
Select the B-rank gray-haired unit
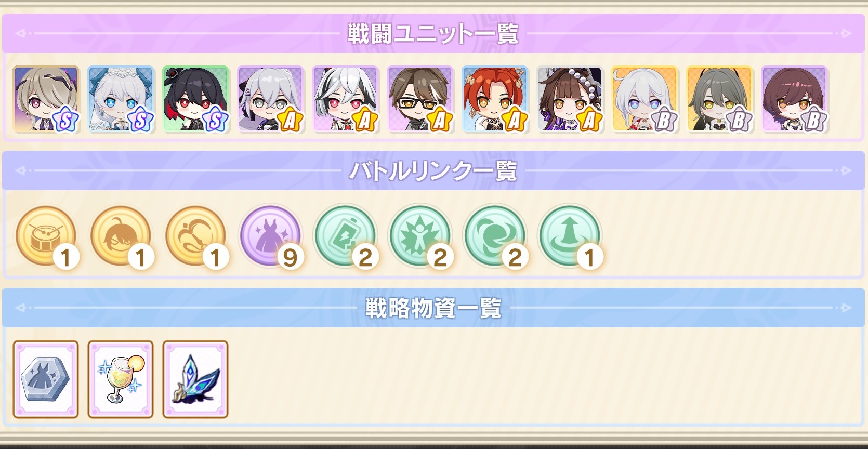(720, 99)
